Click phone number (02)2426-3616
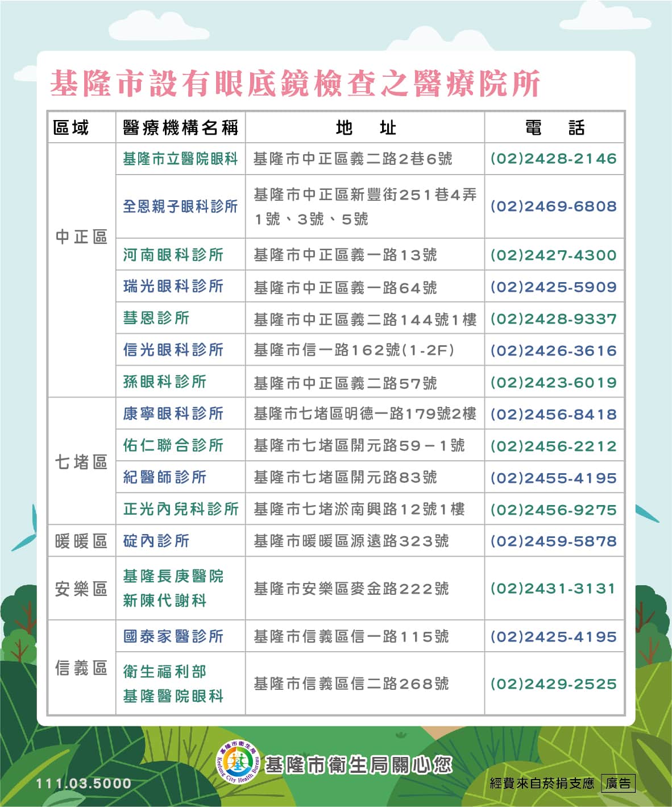 554,350
